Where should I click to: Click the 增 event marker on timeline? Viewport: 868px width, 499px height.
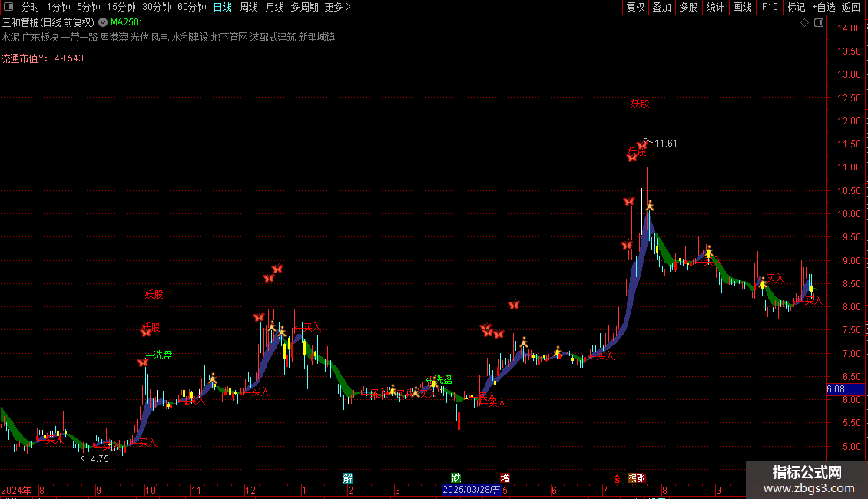[x=505, y=478]
